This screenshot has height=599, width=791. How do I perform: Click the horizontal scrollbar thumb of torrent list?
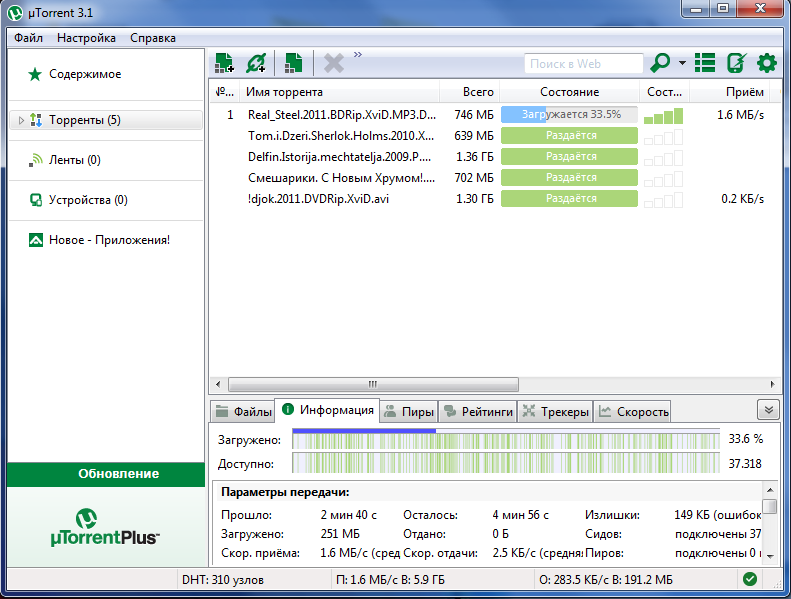pyautogui.click(x=373, y=385)
